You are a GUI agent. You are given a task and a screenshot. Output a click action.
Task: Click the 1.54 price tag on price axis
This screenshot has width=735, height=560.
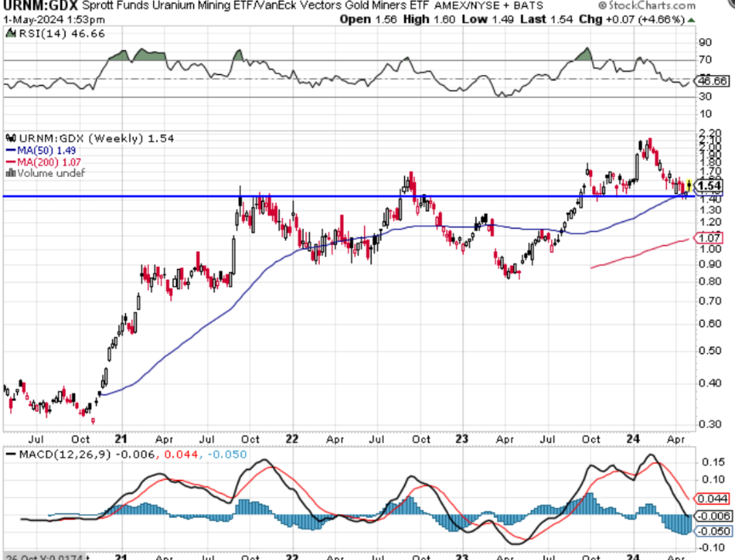[x=709, y=186]
